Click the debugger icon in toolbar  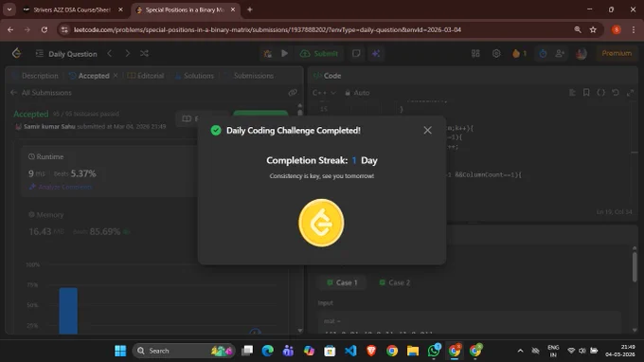(268, 53)
